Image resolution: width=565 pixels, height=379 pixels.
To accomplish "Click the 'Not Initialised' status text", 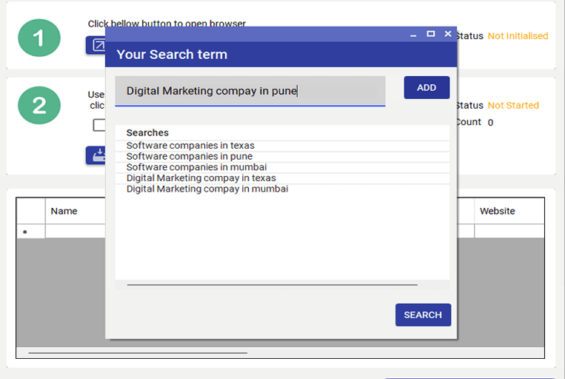I will pos(518,36).
